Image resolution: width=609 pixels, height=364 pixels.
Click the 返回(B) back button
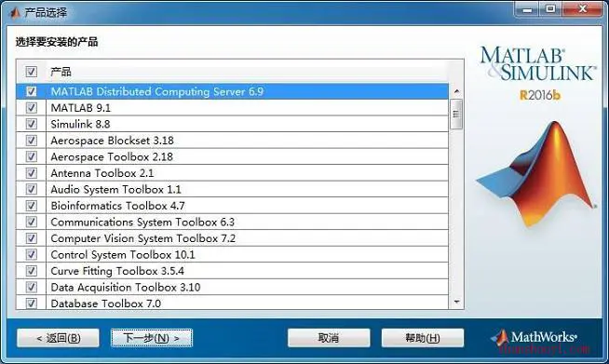[x=58, y=338]
